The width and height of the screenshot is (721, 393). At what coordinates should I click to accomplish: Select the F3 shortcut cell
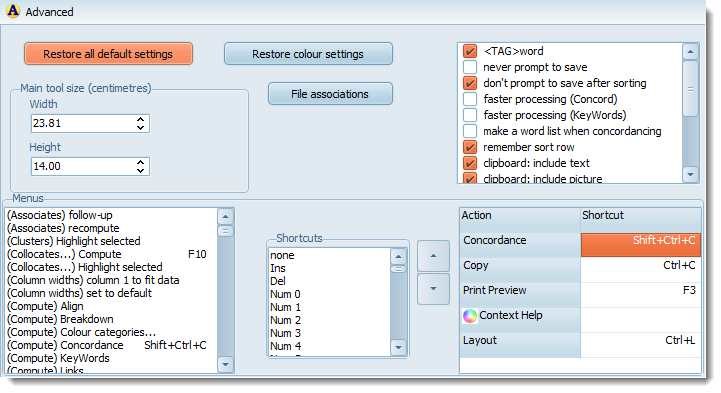(641, 295)
